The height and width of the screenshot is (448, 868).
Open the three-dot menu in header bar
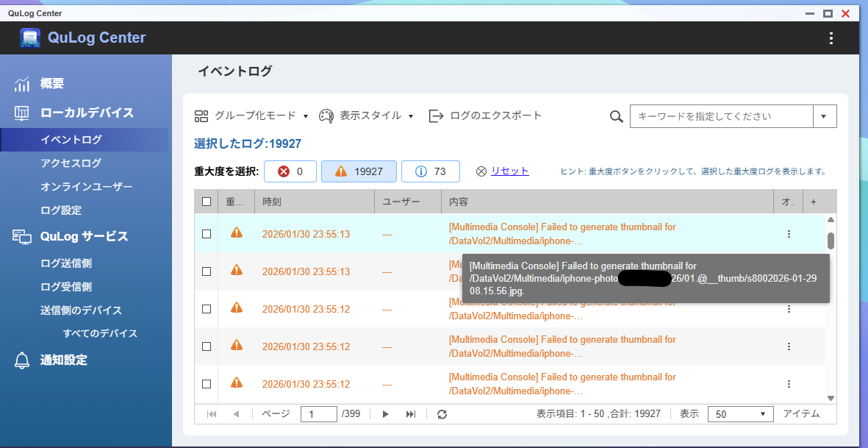click(831, 38)
